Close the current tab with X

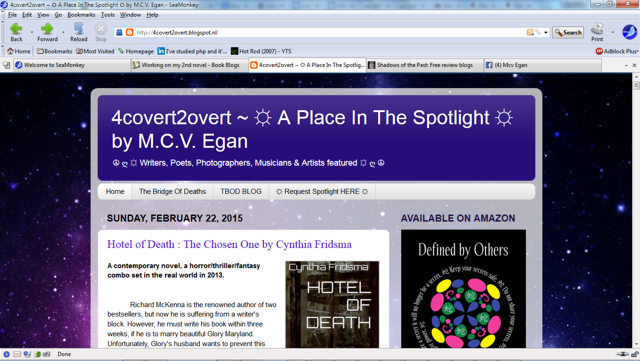tap(634, 65)
